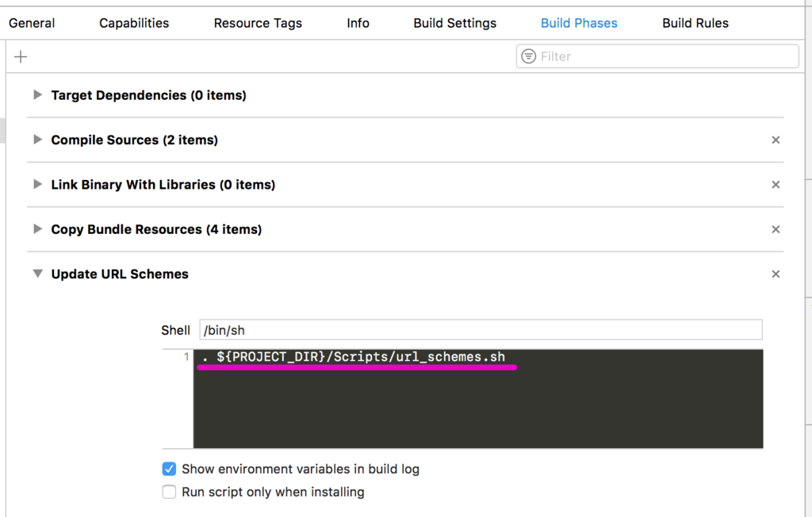Viewport: 812px width, 517px height.
Task: Click the filter icon in search field
Action: point(528,56)
